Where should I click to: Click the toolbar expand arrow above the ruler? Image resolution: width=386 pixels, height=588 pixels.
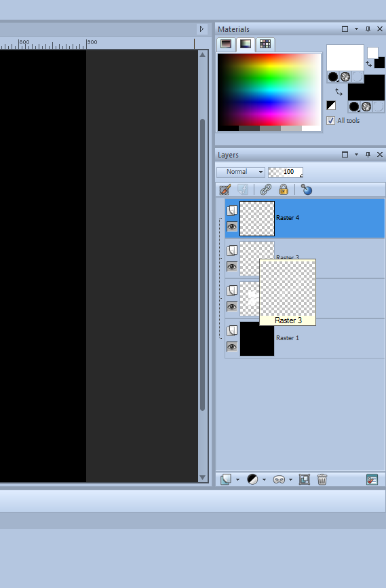click(x=201, y=29)
